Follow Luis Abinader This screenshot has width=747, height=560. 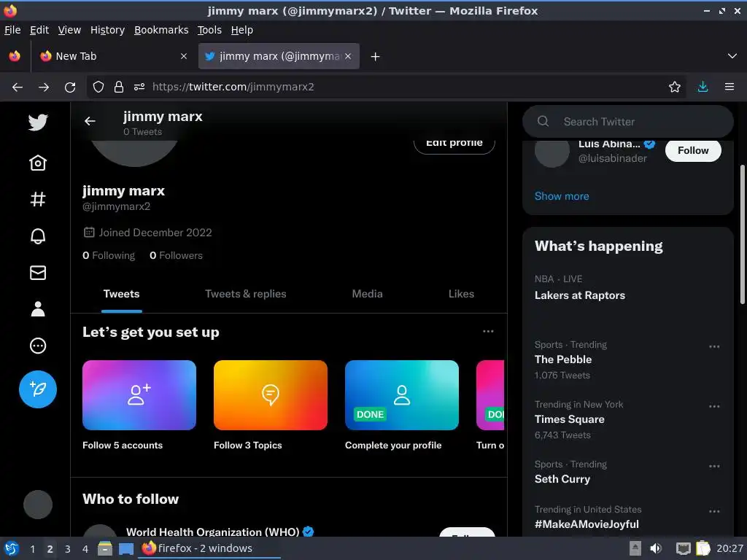[x=693, y=150]
